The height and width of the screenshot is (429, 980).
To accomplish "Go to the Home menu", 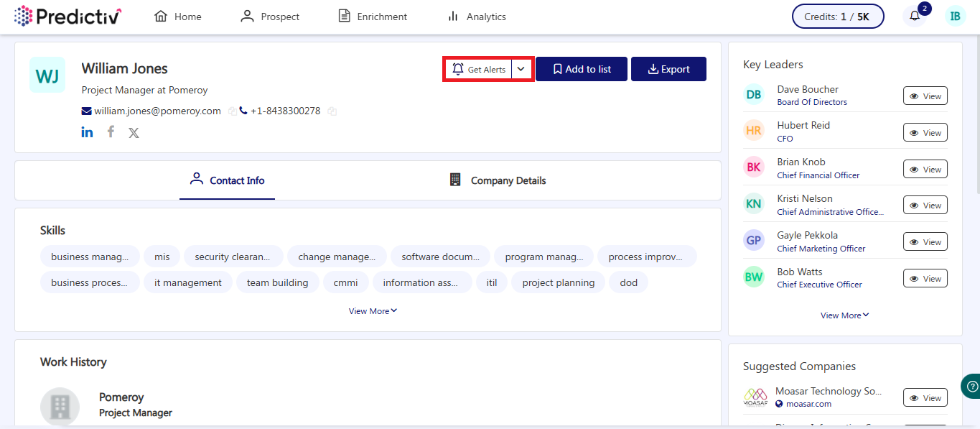I will [178, 17].
